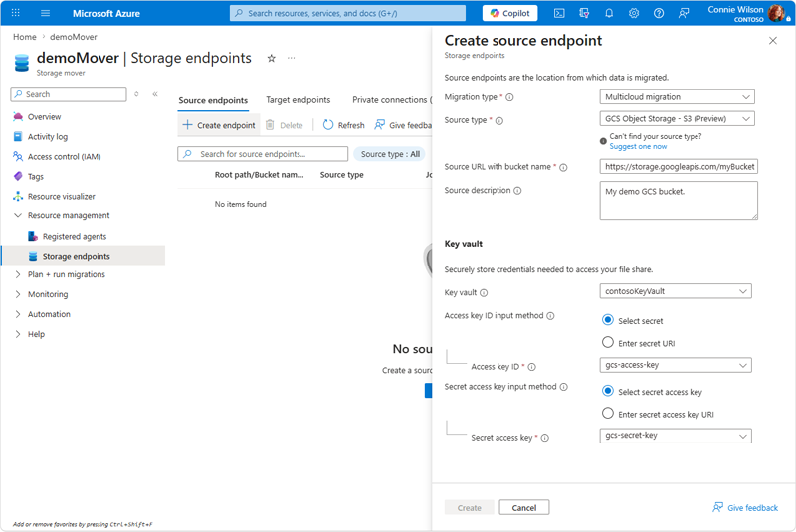Open the Azure apps grid icon
Viewport: 796px width, 532px height.
pos(15,13)
